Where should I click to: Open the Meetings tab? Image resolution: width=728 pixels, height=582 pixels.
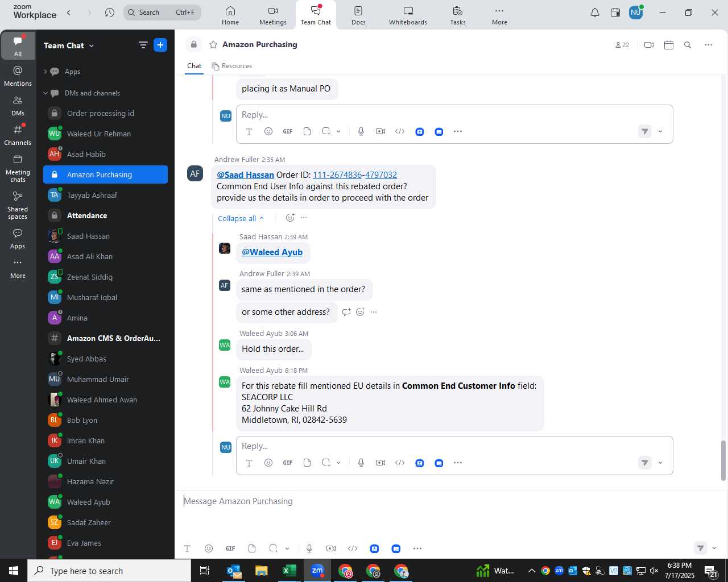point(273,15)
